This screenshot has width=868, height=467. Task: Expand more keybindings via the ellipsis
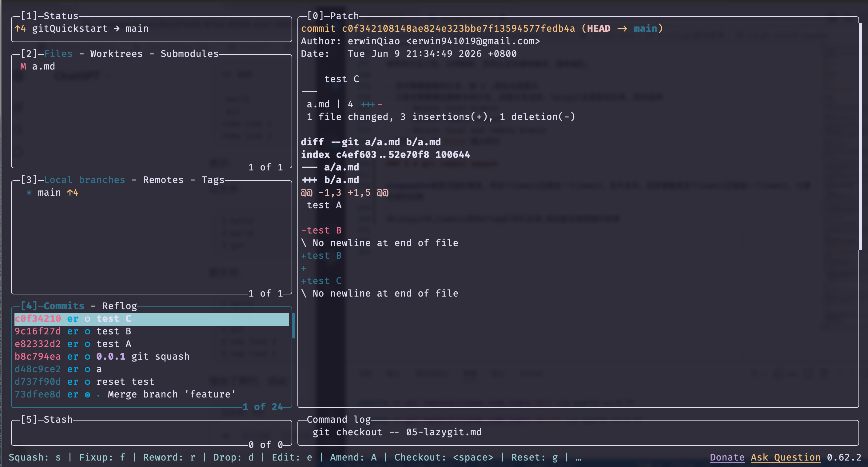pos(578,459)
